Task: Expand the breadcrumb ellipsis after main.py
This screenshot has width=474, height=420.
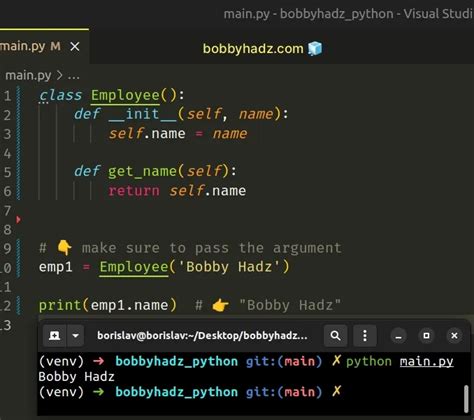Action: (x=73, y=76)
